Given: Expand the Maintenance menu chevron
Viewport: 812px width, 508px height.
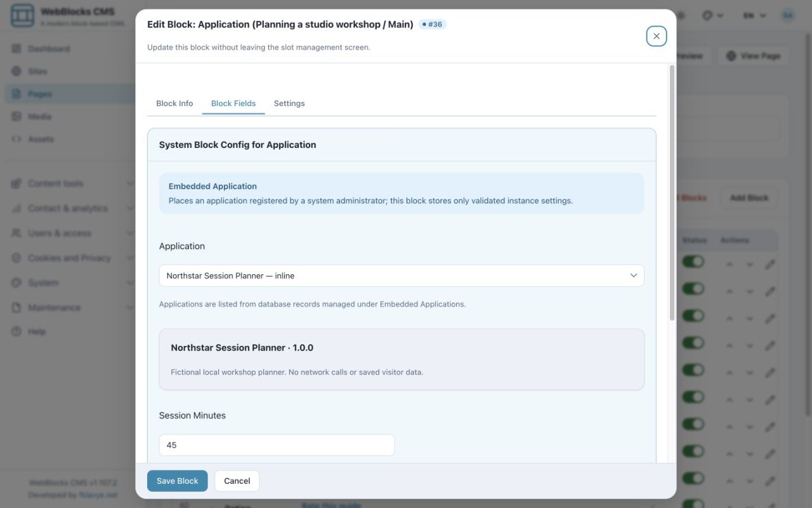Looking at the screenshot, I should [130, 307].
